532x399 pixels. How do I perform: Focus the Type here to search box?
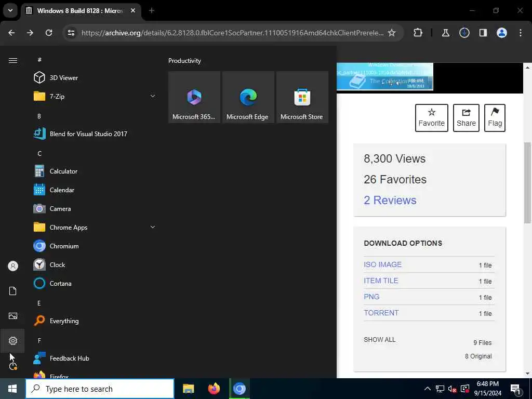click(x=100, y=389)
